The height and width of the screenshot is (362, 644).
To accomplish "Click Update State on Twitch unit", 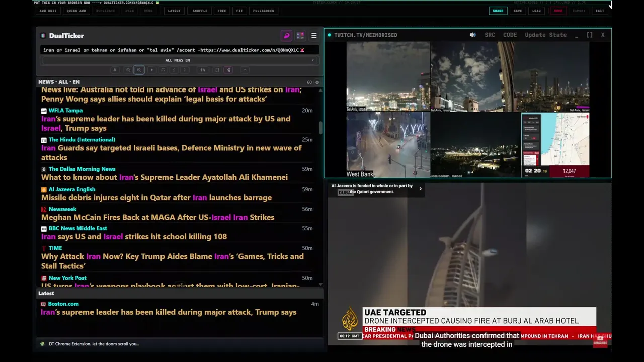I will [x=545, y=35].
